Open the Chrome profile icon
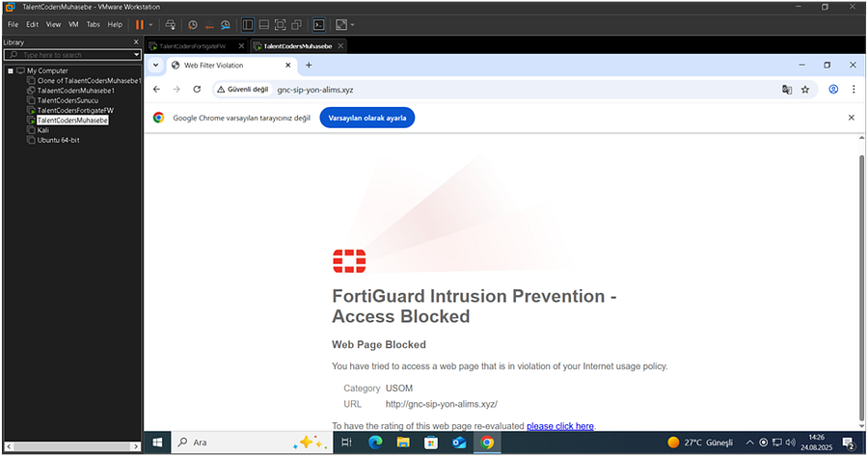This screenshot has width=868, height=456. (833, 89)
